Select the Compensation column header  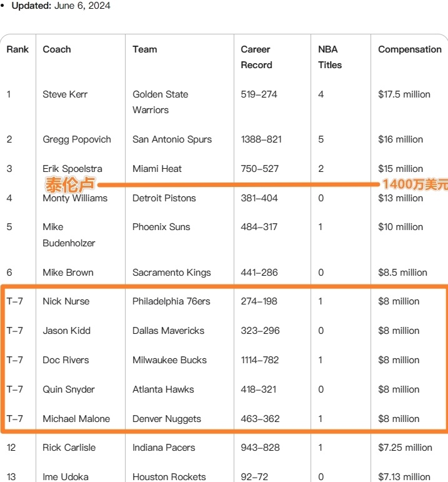pyautogui.click(x=409, y=49)
